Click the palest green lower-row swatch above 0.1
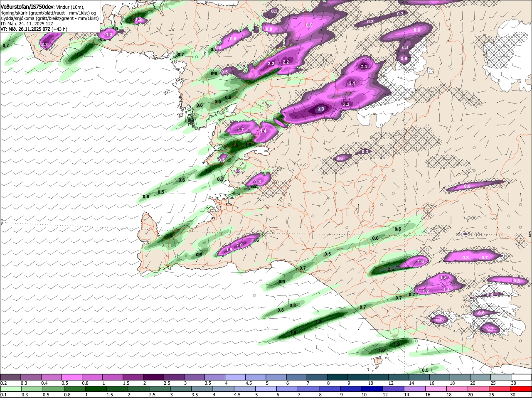Viewport: 532px width, 398px height. [10, 389]
